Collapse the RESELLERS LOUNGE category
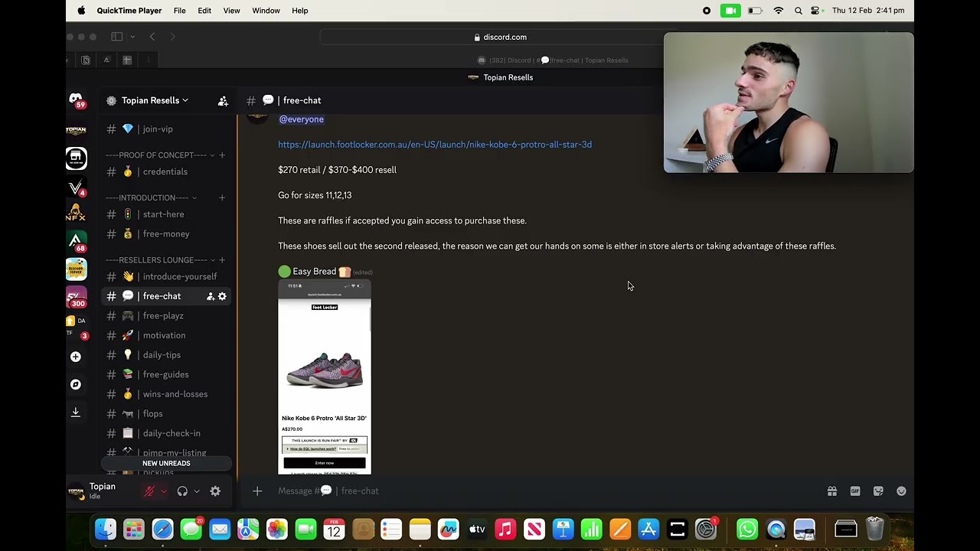Screen dimensions: 980x551 [x=212, y=260]
